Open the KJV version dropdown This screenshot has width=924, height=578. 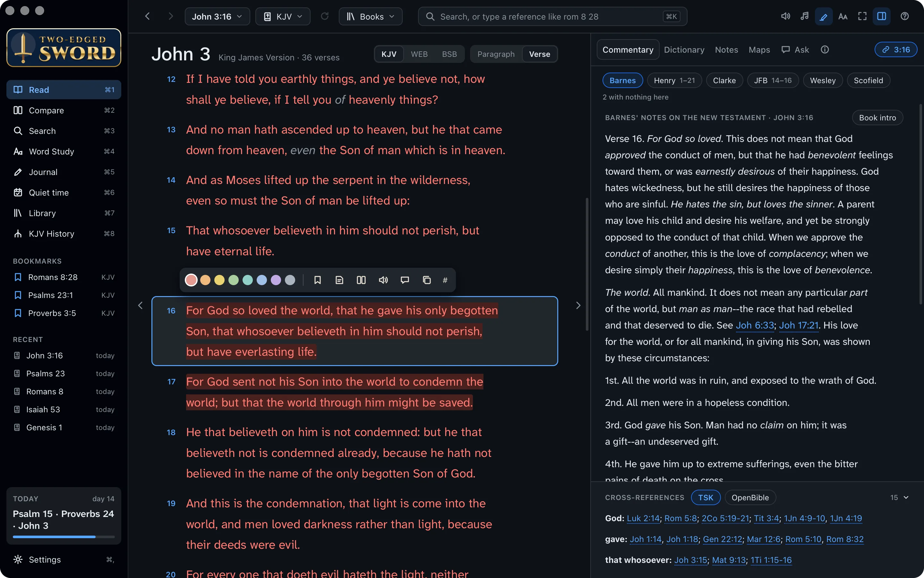tap(283, 16)
